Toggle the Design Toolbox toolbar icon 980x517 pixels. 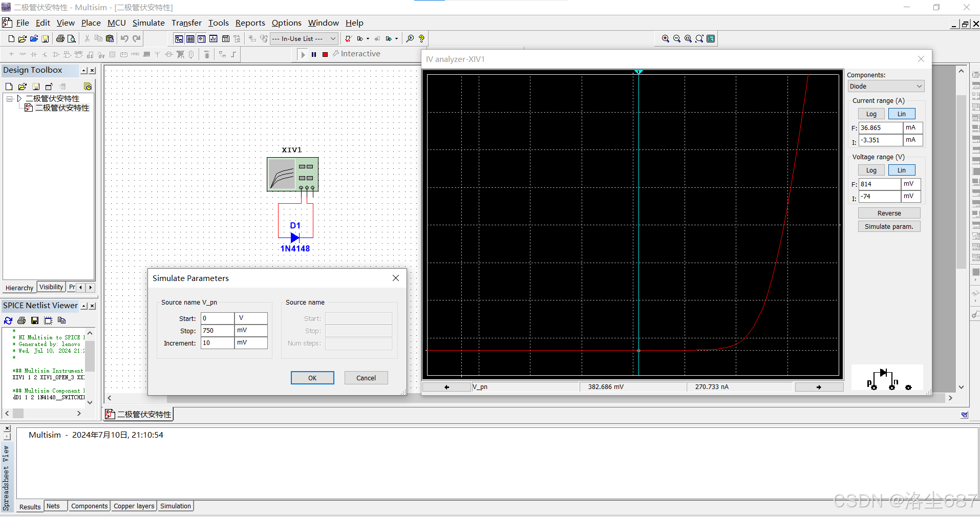pos(179,38)
